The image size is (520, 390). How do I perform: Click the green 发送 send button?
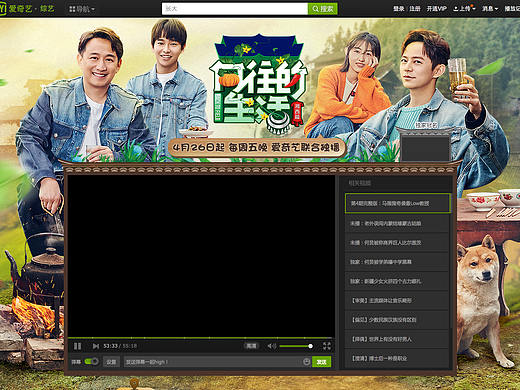coord(321,362)
